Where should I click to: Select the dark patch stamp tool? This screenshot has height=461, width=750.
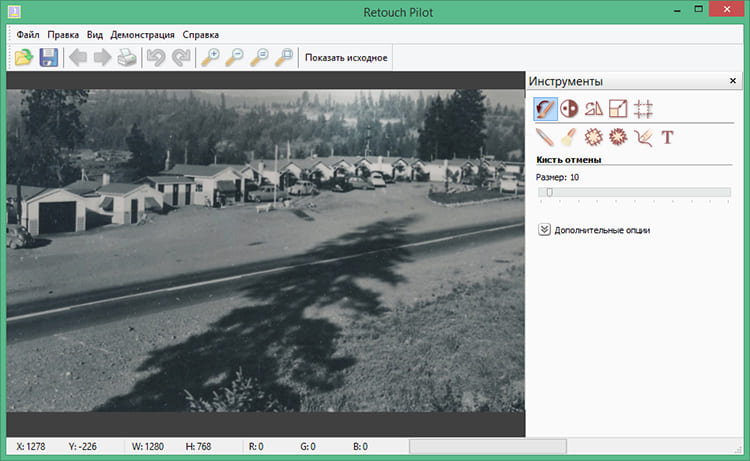pos(618,138)
